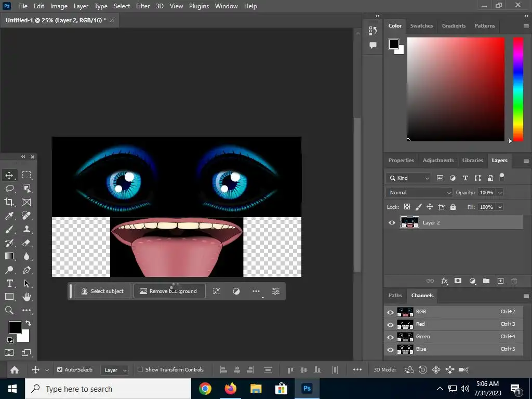The image size is (532, 399).
Task: Select the Hand tool
Action: click(26, 297)
